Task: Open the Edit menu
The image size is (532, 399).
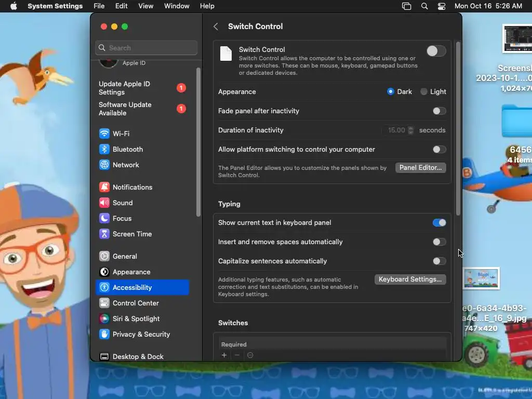Action: pos(121,6)
